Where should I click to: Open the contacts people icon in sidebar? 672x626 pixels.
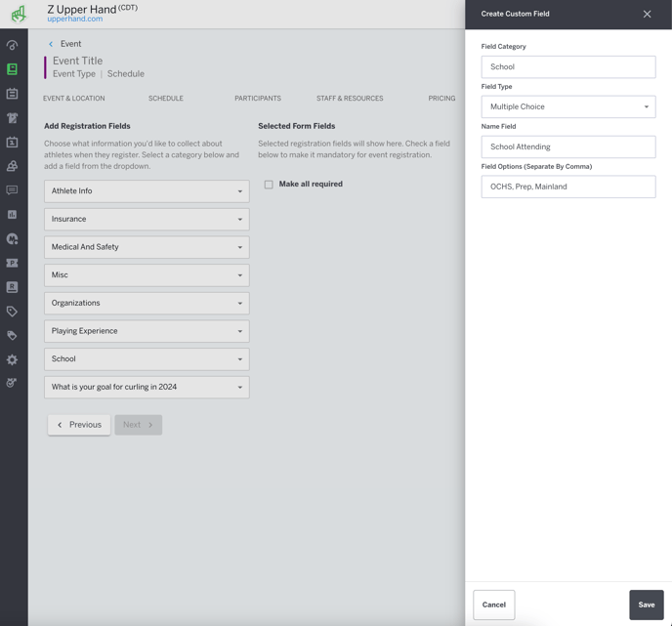pyautogui.click(x=12, y=166)
